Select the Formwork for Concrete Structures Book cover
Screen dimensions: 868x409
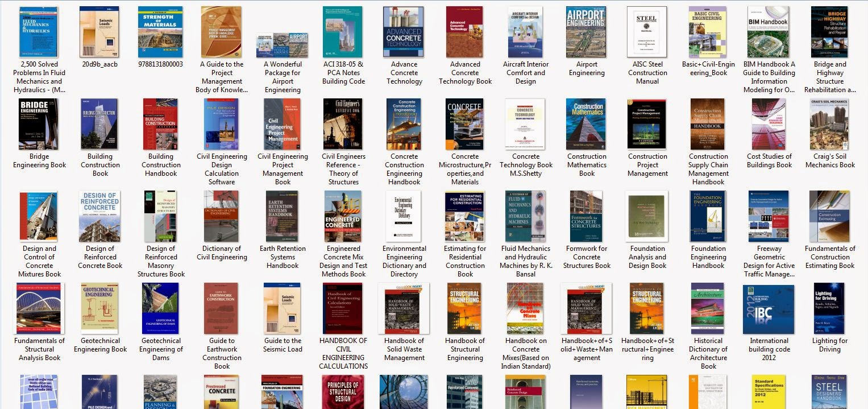tap(586, 216)
